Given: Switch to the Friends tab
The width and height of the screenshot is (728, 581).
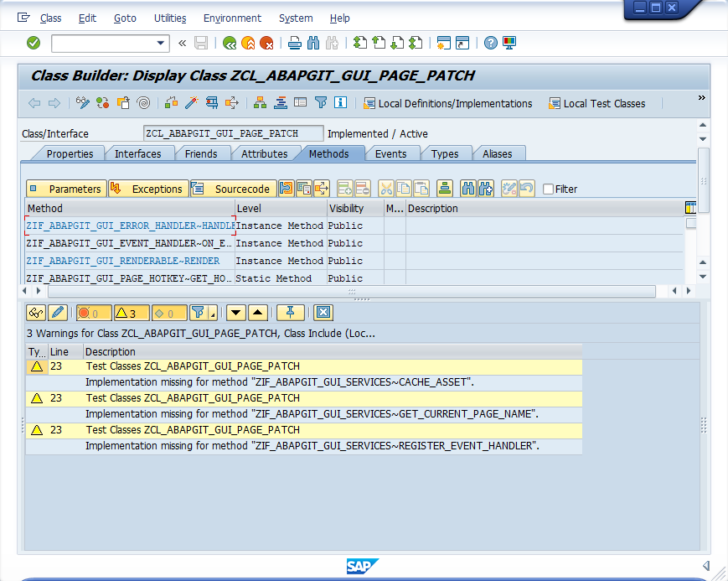Looking at the screenshot, I should click(201, 154).
